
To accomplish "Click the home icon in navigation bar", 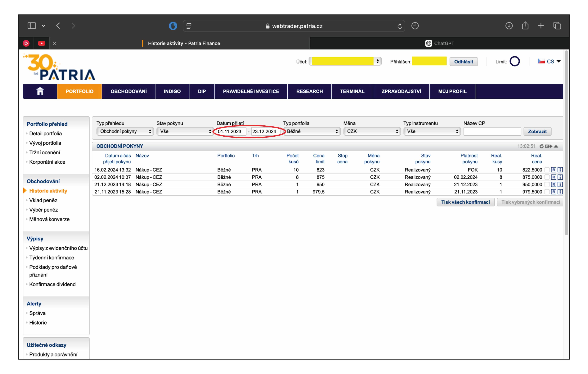I will tap(40, 91).
